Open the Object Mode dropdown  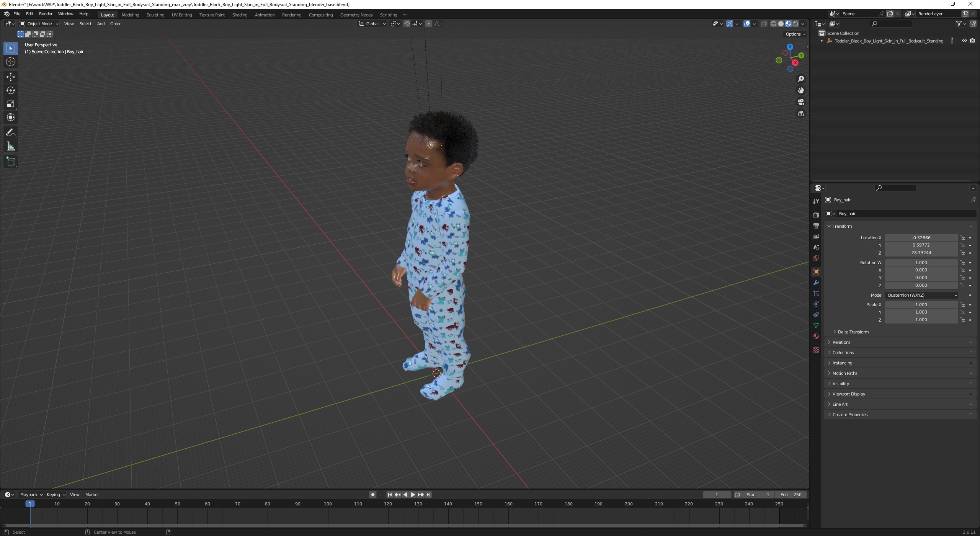(39, 24)
